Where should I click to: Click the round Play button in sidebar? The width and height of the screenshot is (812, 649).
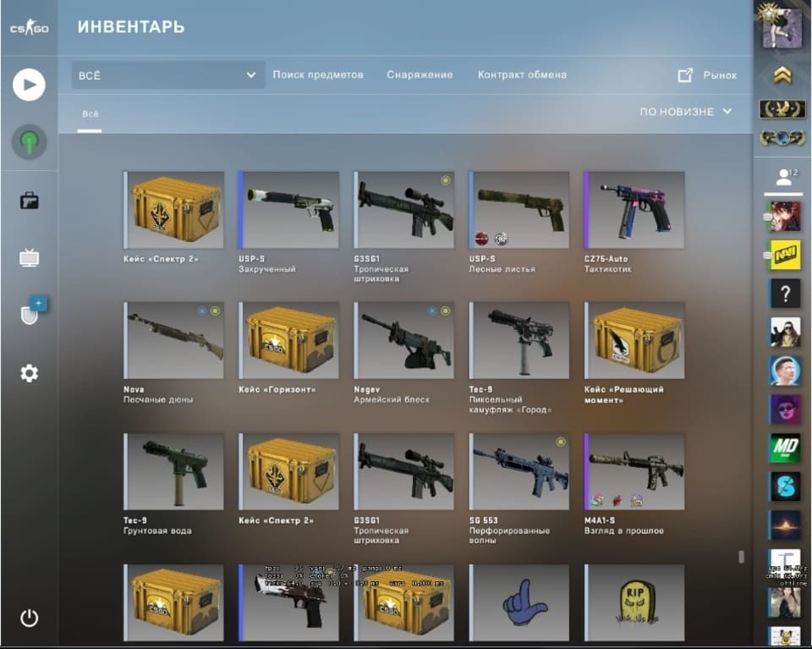(x=29, y=85)
